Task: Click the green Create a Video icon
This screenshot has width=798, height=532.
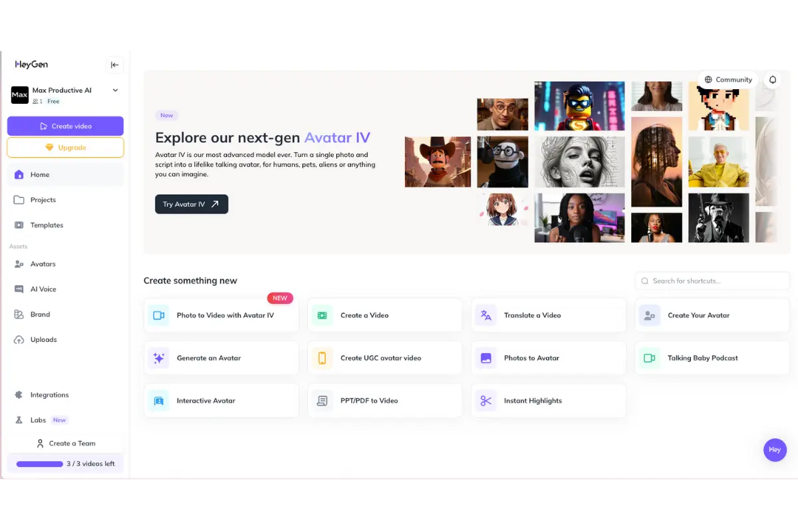Action: click(x=323, y=315)
